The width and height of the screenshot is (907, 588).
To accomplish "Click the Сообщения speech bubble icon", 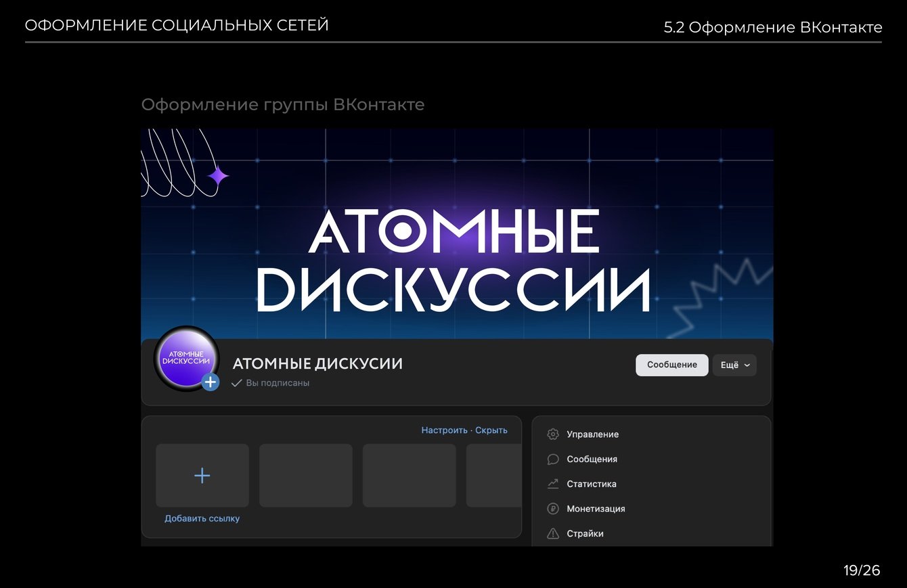I will pyautogui.click(x=553, y=459).
